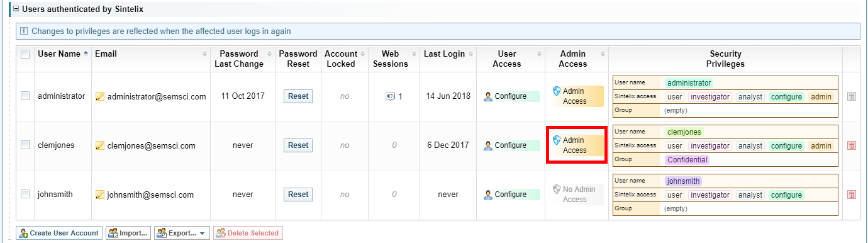Image resolution: width=868 pixels, height=243 pixels.
Task: Open web sessions icon for administrator
Action: [391, 96]
